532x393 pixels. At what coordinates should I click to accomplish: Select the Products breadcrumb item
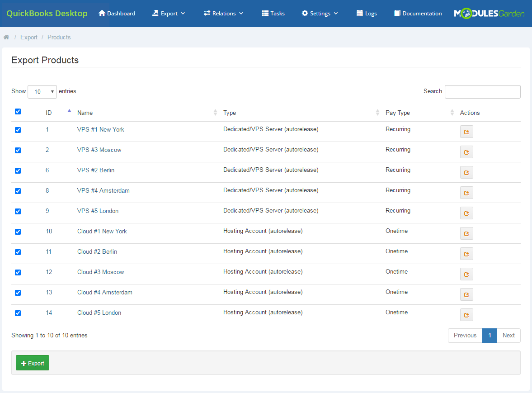point(59,37)
